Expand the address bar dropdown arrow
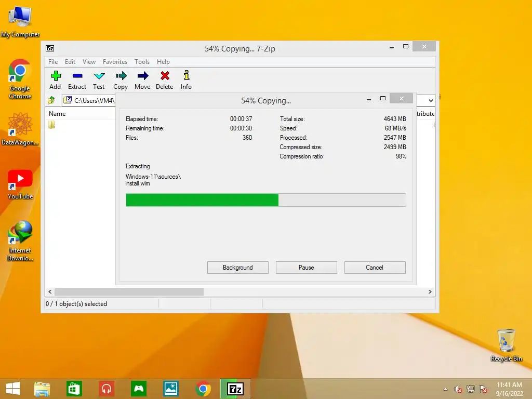 coord(431,100)
